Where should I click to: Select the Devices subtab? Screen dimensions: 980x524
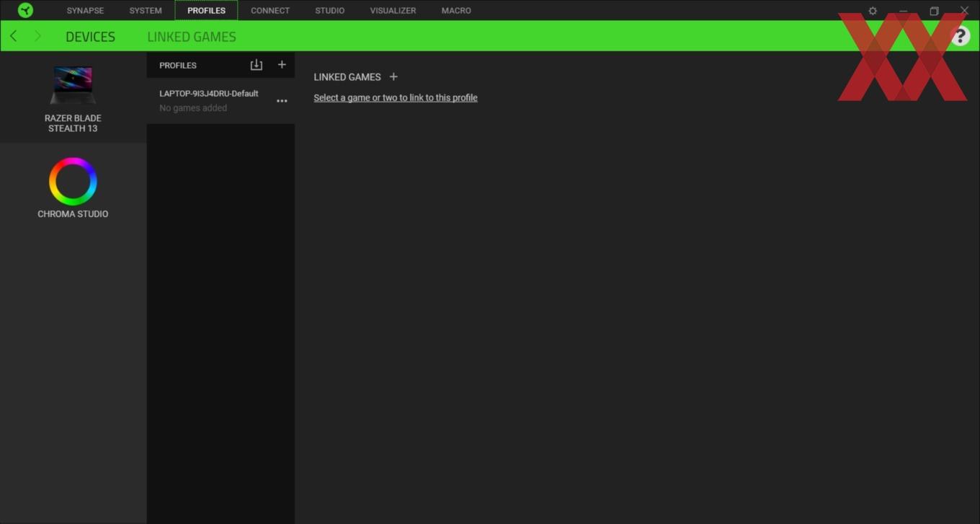pyautogui.click(x=90, y=37)
